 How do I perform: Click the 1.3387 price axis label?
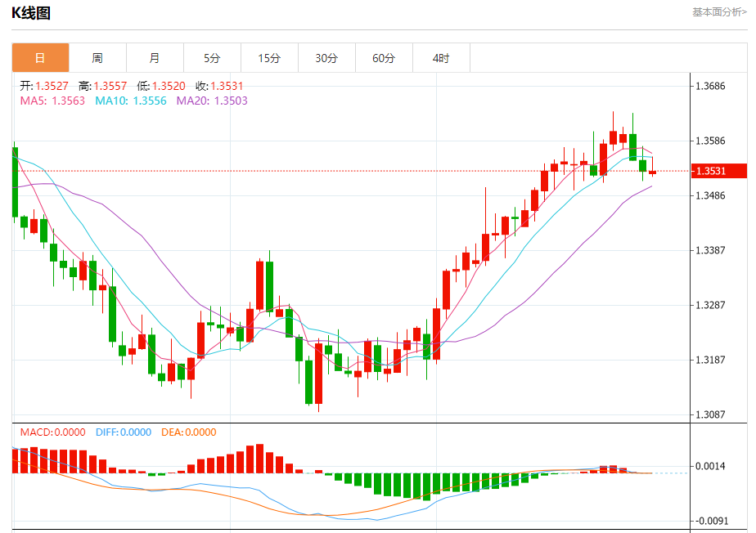[x=710, y=250]
